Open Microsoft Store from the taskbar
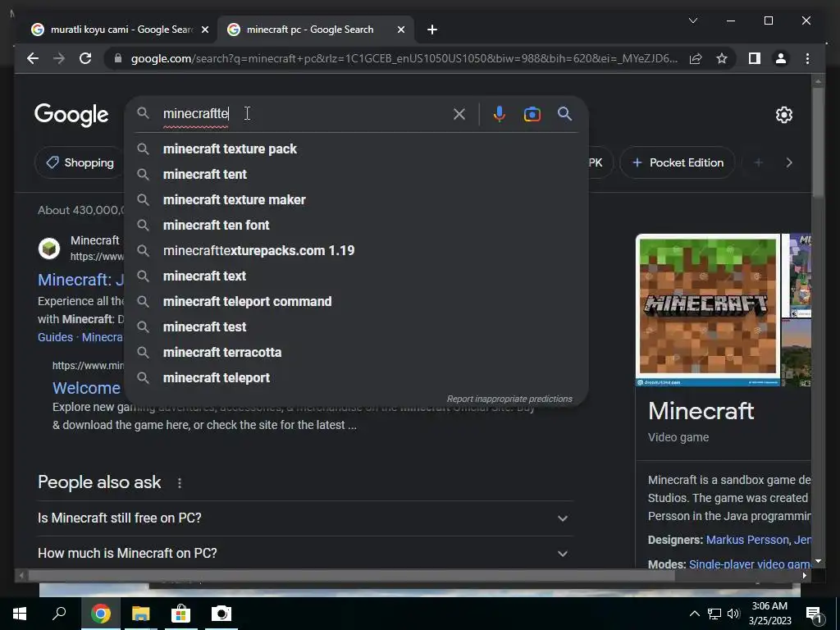840x630 pixels. (180, 614)
